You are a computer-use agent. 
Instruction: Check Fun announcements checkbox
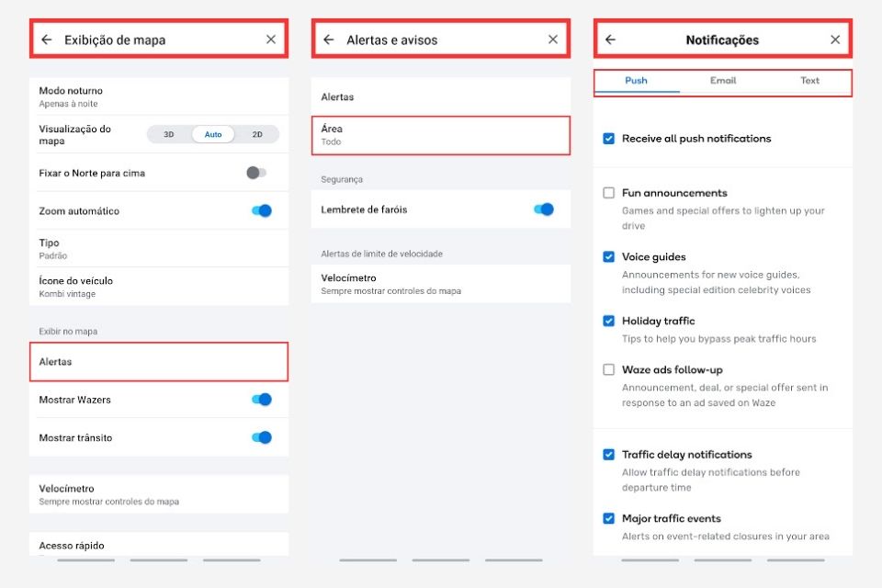[608, 193]
